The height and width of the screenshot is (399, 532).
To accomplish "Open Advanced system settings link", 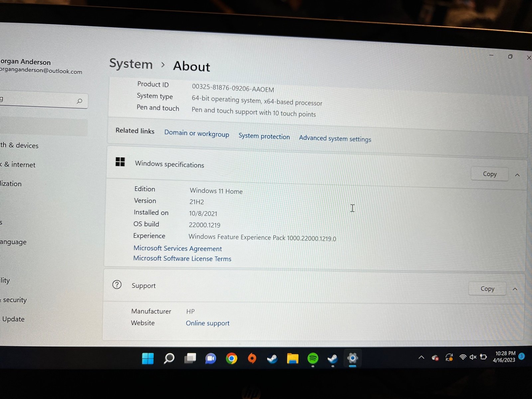I will pos(335,138).
